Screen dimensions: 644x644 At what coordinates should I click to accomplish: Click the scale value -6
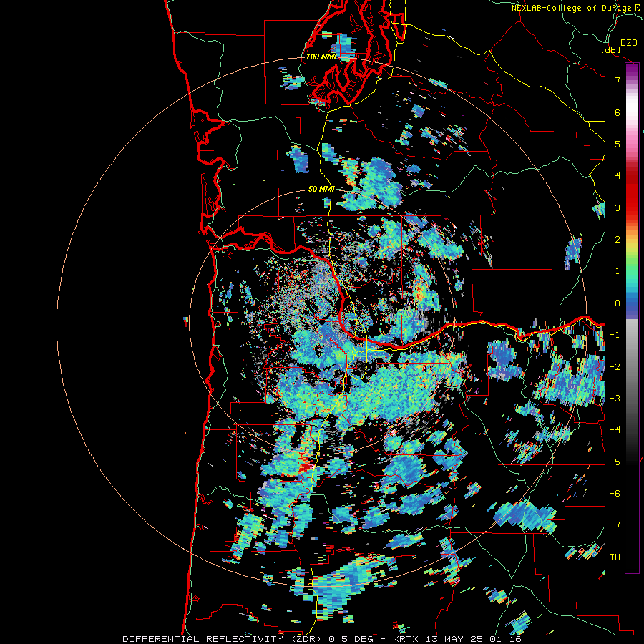click(x=615, y=494)
